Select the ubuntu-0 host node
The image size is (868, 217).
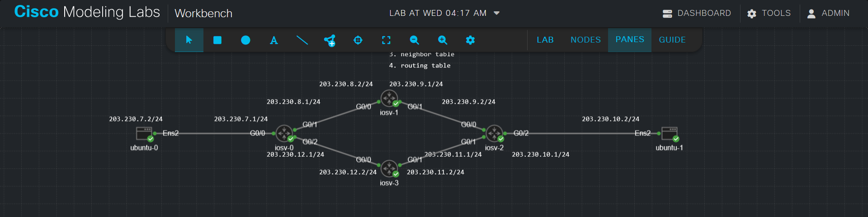144,133
